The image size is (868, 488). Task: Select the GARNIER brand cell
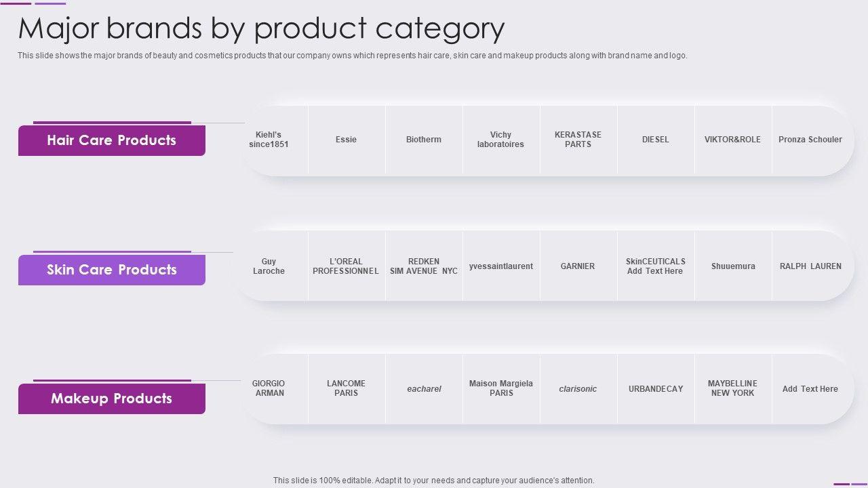[x=578, y=266]
